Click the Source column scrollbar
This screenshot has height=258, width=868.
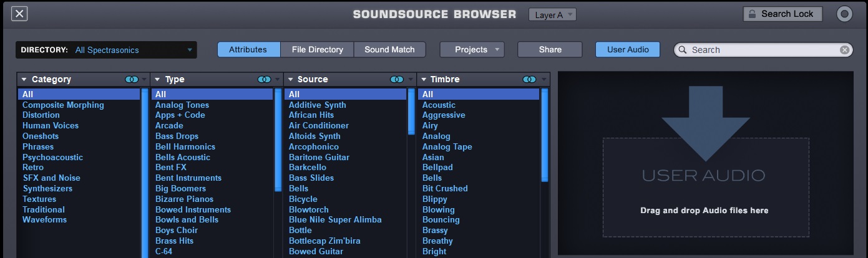point(411,112)
